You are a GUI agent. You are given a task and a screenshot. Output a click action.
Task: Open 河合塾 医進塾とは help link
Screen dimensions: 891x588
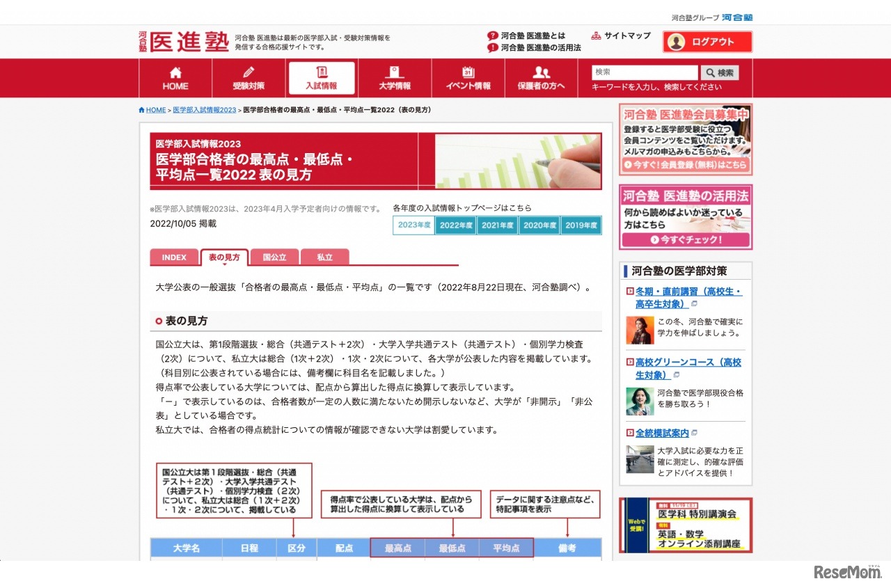point(526,35)
